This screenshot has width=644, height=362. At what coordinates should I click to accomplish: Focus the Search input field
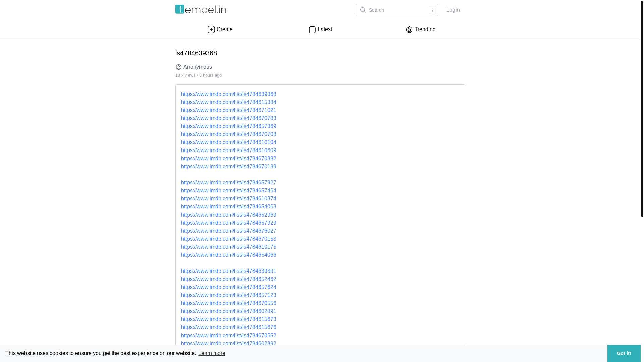pyautogui.click(x=397, y=10)
